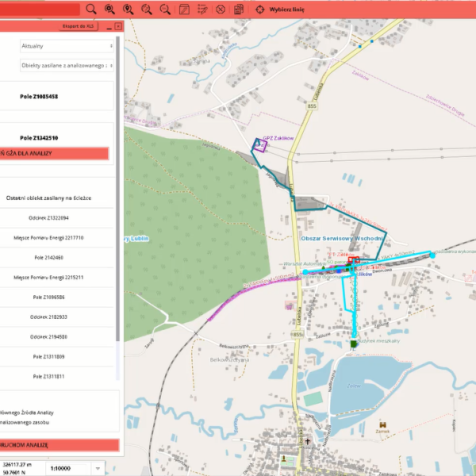Image resolution: width=476 pixels, height=476 pixels.
Task: Click the magnifier search icon in toolbar
Action: coord(91,9)
